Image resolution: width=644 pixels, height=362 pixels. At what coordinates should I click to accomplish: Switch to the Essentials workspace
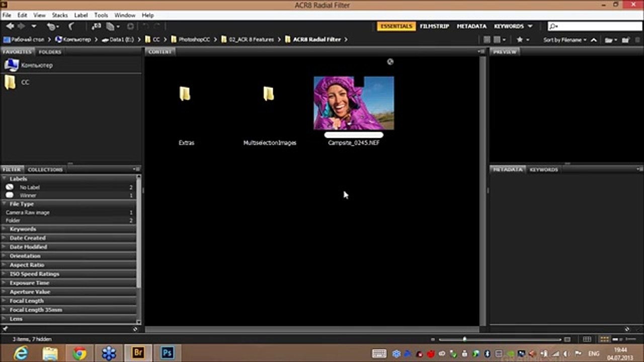(x=396, y=26)
